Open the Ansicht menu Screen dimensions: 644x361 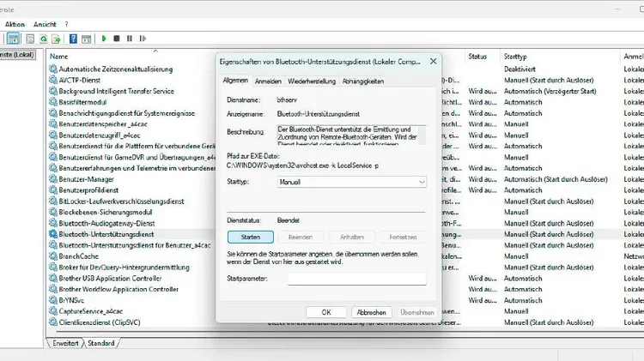[45, 25]
